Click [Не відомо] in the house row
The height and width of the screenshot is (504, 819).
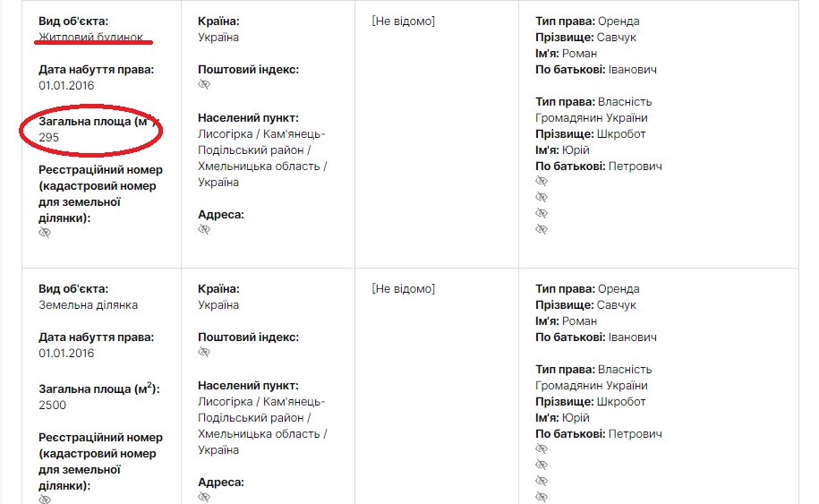click(403, 21)
